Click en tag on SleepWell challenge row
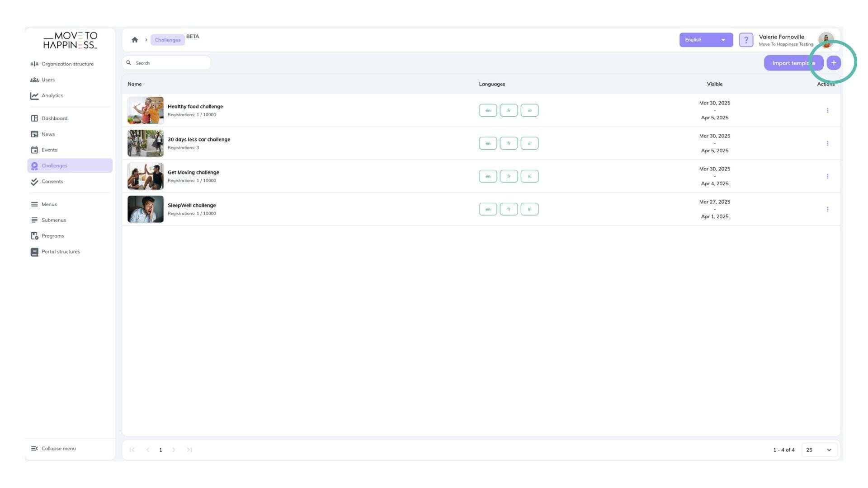Screen dimensions: 868x488 click(488, 209)
